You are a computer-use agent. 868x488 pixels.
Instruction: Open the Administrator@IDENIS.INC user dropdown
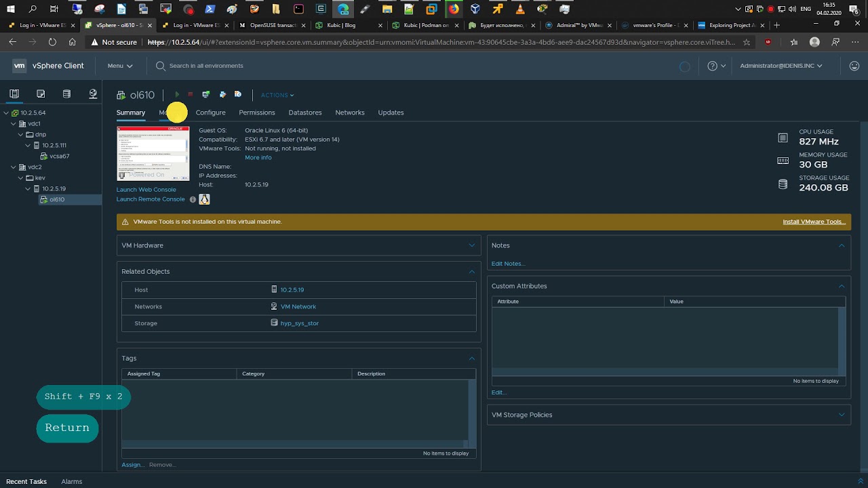(781, 66)
